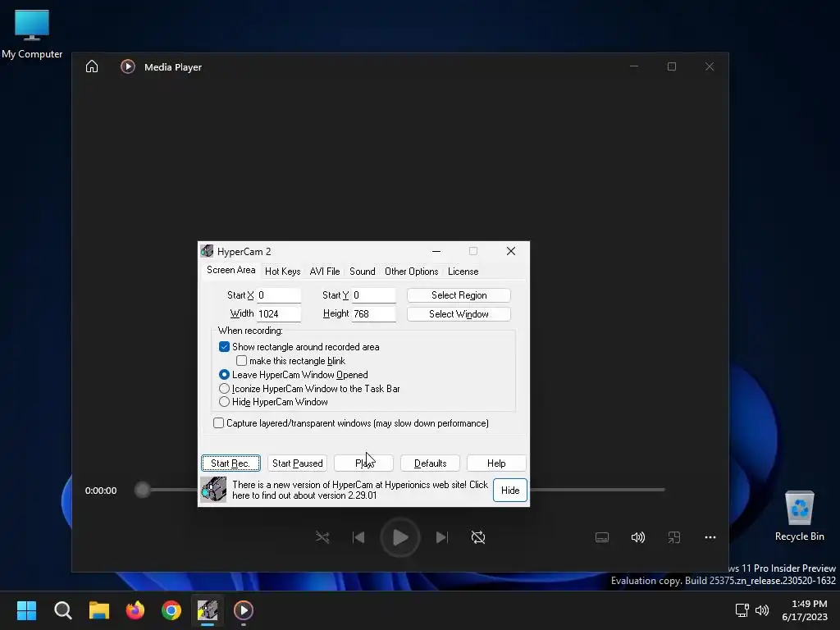Open the Recycle Bin desktop icon

[x=799, y=515]
